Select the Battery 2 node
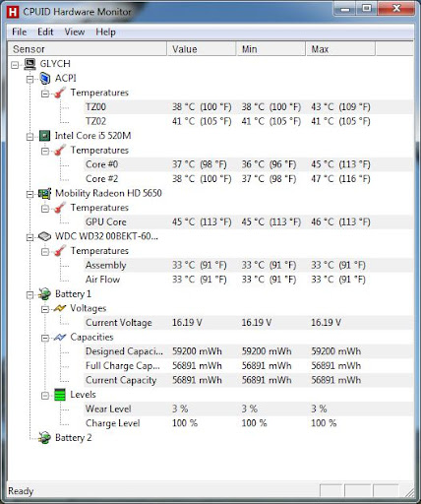 pyautogui.click(x=74, y=438)
